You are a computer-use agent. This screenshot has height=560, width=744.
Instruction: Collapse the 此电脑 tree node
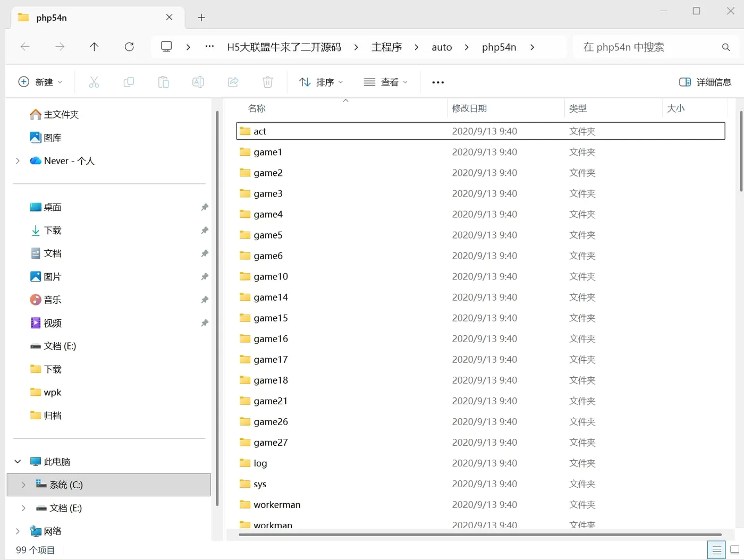(18, 462)
